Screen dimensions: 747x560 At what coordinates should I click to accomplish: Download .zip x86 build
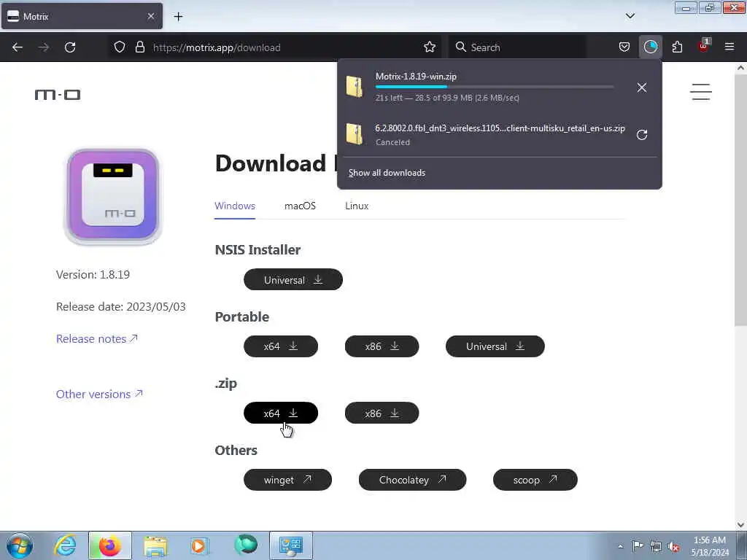(382, 413)
